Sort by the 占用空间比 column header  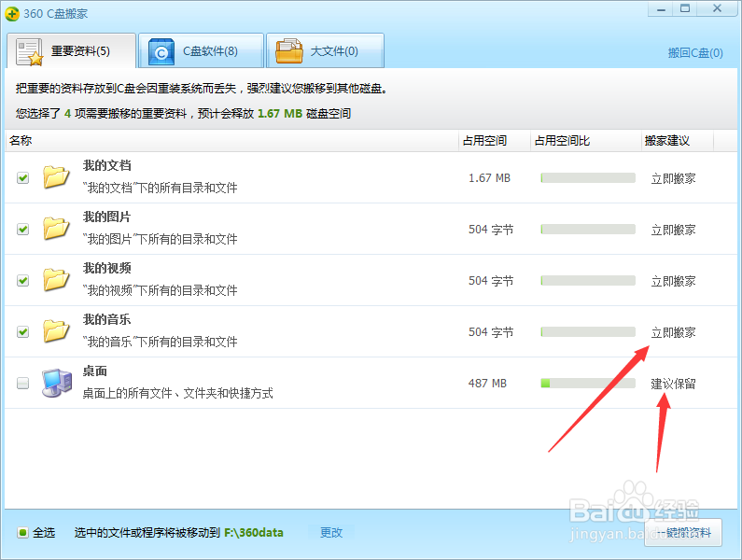(585, 141)
